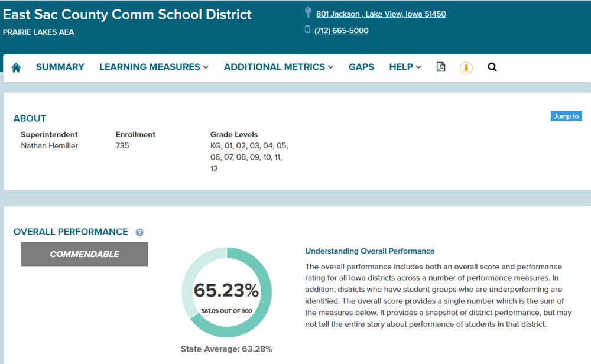Expand the Help dropdown
The width and height of the screenshot is (591, 364).
coord(405,67)
